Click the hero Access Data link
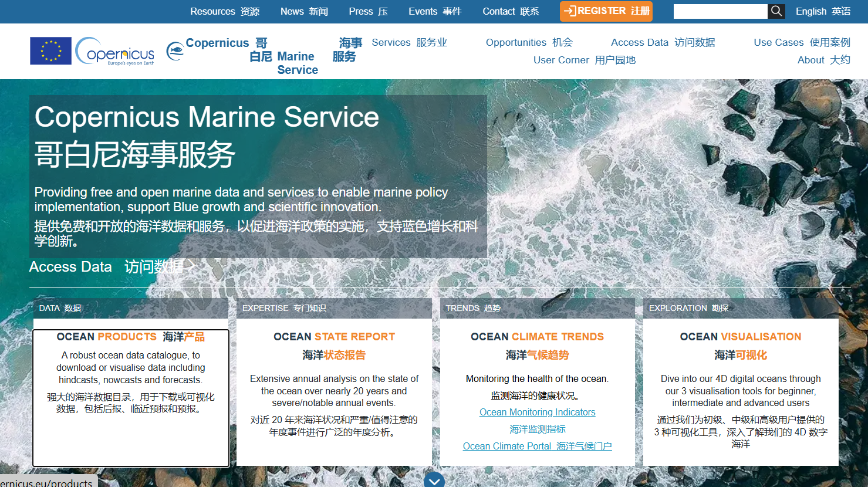This screenshot has width=868, height=487. point(112,267)
